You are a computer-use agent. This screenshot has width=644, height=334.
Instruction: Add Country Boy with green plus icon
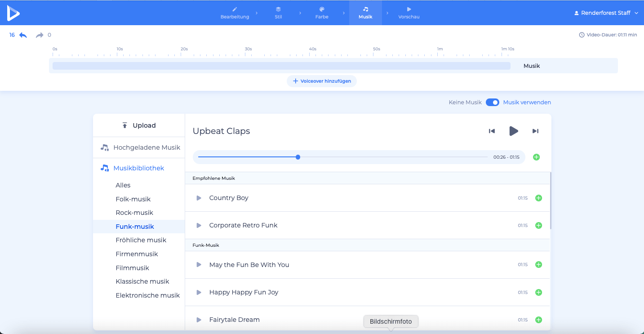click(538, 198)
